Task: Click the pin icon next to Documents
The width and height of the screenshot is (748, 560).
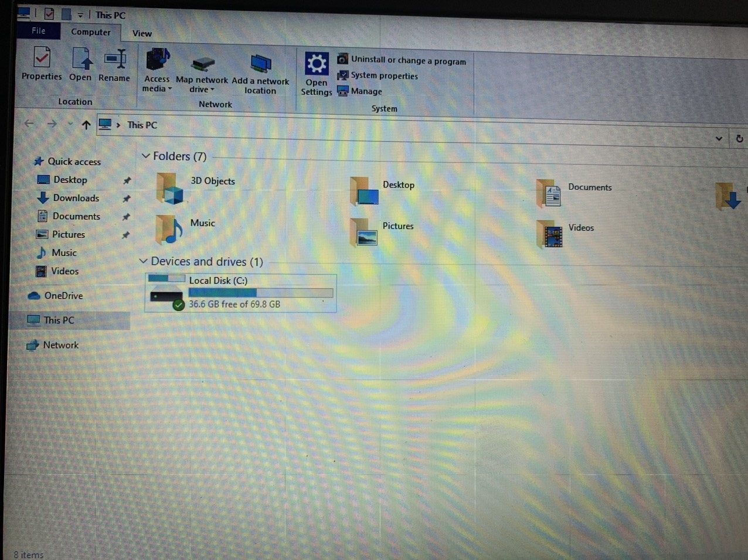Action: click(126, 217)
